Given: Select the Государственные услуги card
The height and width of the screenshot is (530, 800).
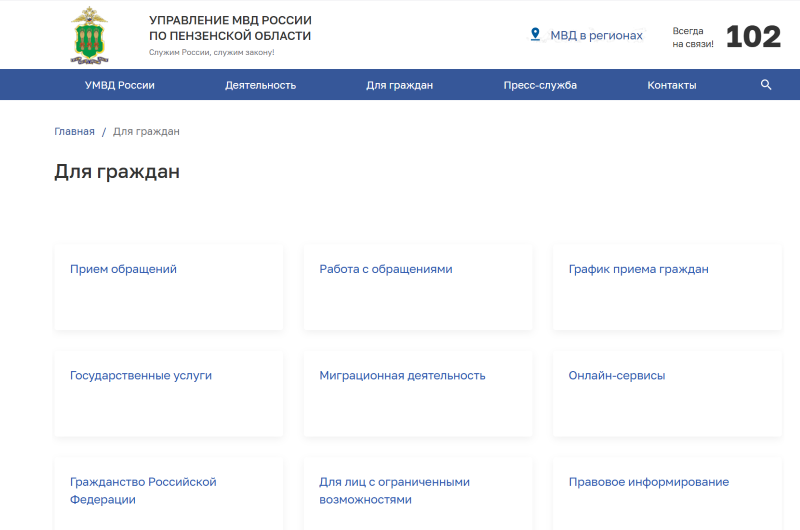Looking at the screenshot, I should click(x=141, y=376).
